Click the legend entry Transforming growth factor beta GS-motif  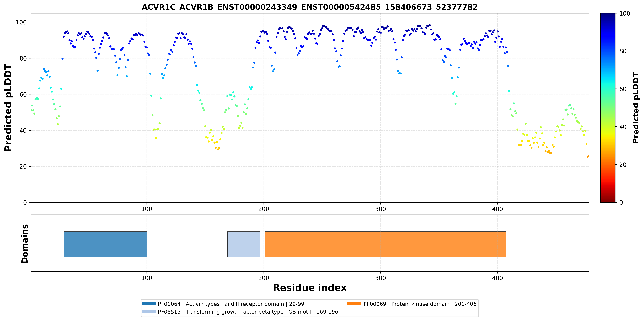(248, 312)
